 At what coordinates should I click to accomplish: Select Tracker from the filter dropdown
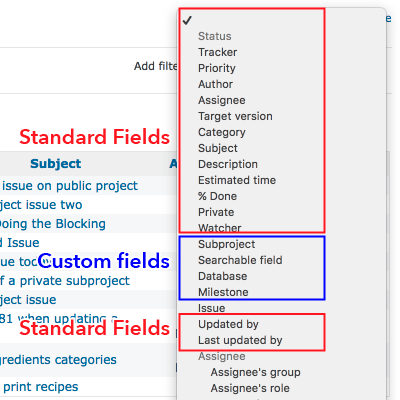(x=217, y=52)
